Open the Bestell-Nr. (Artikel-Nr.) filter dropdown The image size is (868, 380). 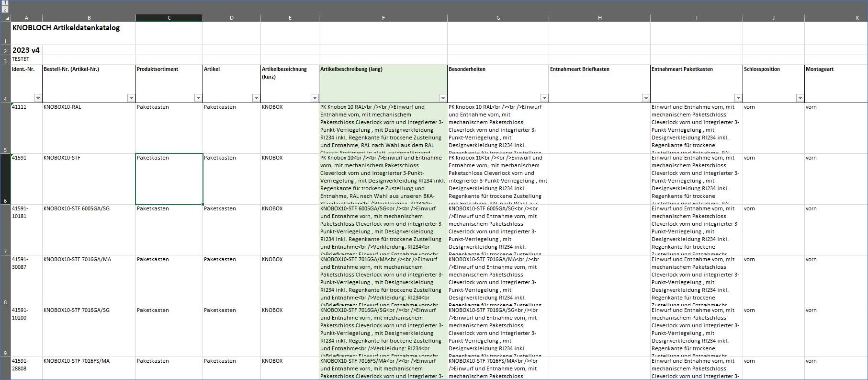tap(131, 98)
